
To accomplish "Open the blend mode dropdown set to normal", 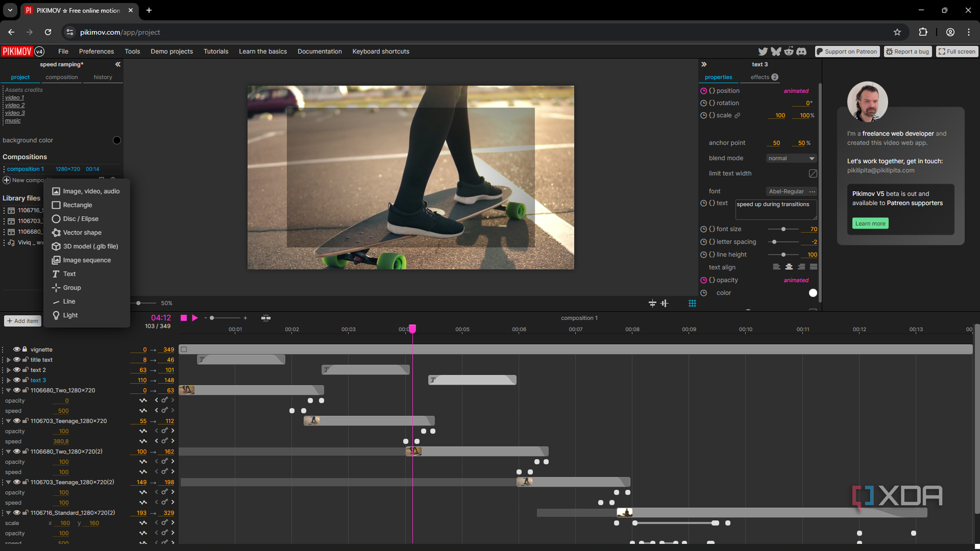I will (x=791, y=158).
